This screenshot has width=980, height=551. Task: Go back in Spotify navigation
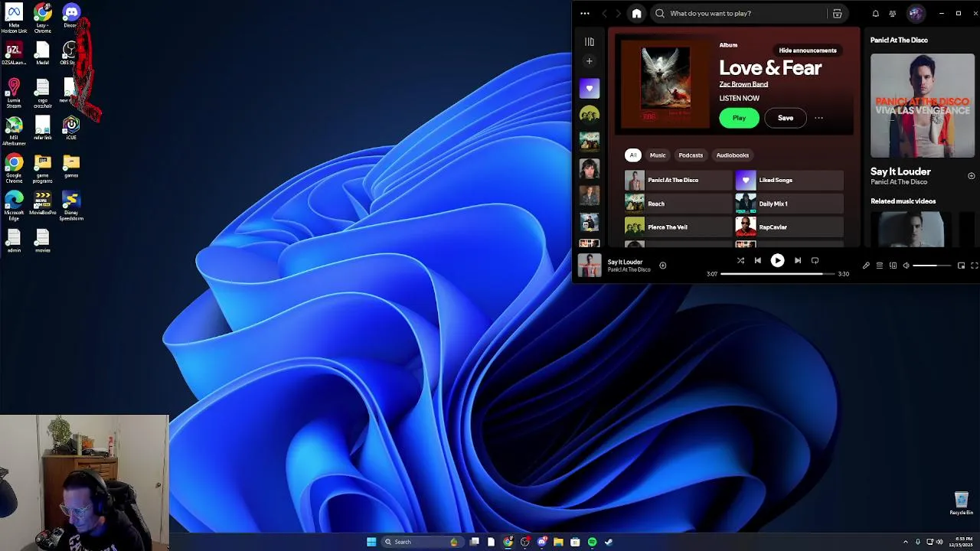(x=604, y=13)
